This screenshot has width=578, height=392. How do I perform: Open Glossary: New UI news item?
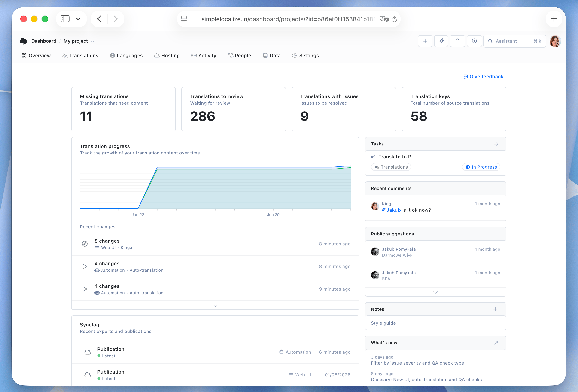pos(426,380)
